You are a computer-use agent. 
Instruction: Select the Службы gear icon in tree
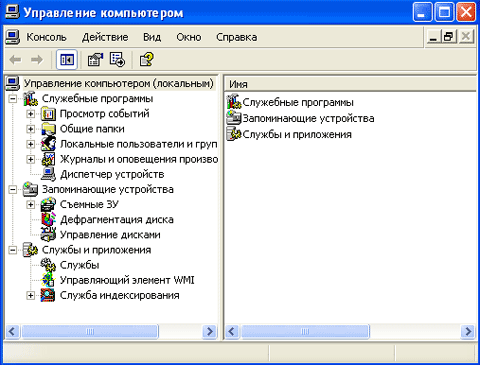coord(49,265)
